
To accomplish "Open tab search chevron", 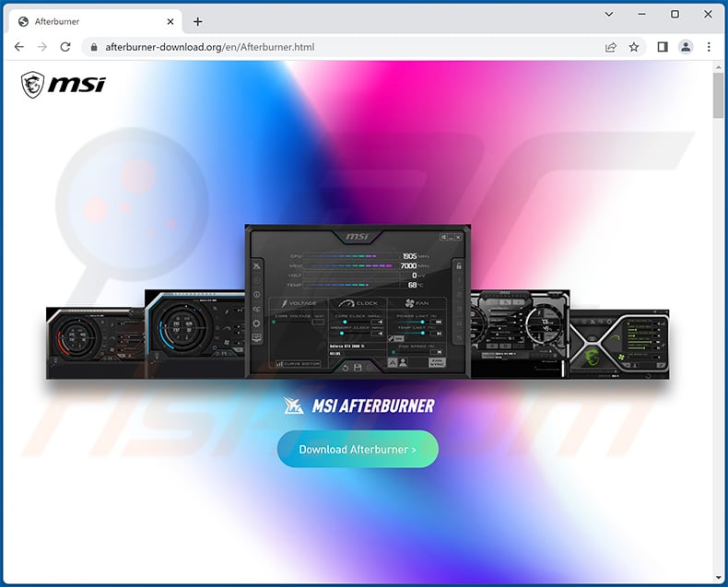I will coord(609,15).
